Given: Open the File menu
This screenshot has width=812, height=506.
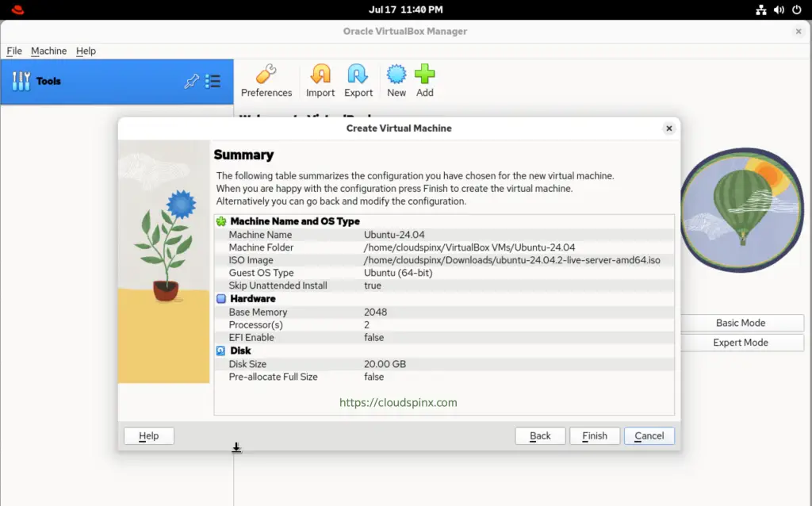Looking at the screenshot, I should pyautogui.click(x=13, y=51).
